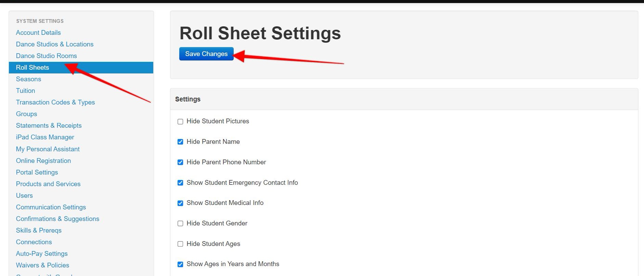Disable Show Student Medical Info checkbox
The height and width of the screenshot is (276, 644).
(180, 203)
